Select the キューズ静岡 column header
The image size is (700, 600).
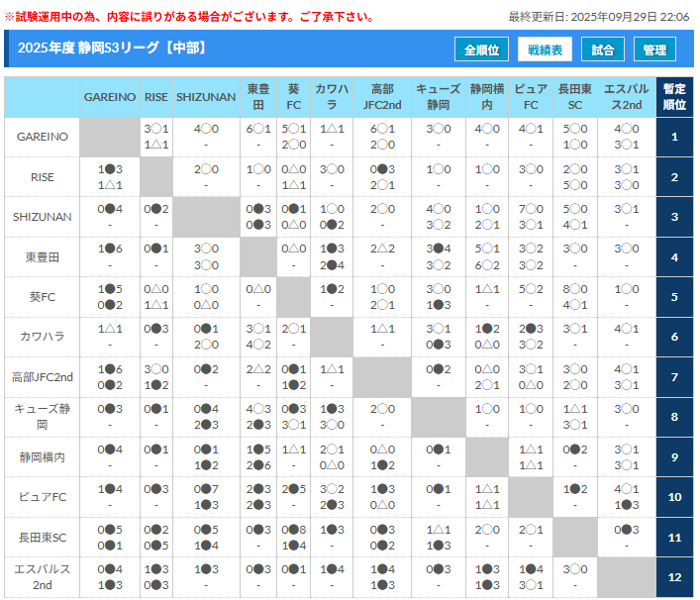(x=438, y=97)
